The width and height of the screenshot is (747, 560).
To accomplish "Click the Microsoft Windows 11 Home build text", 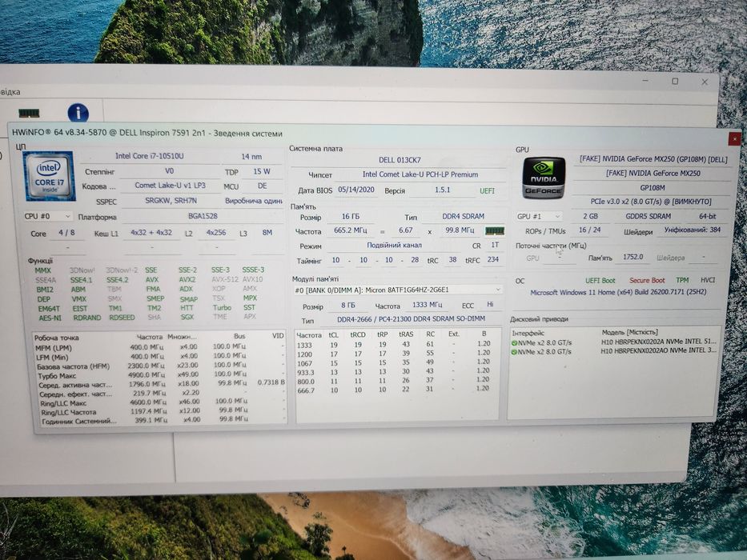I will click(618, 292).
